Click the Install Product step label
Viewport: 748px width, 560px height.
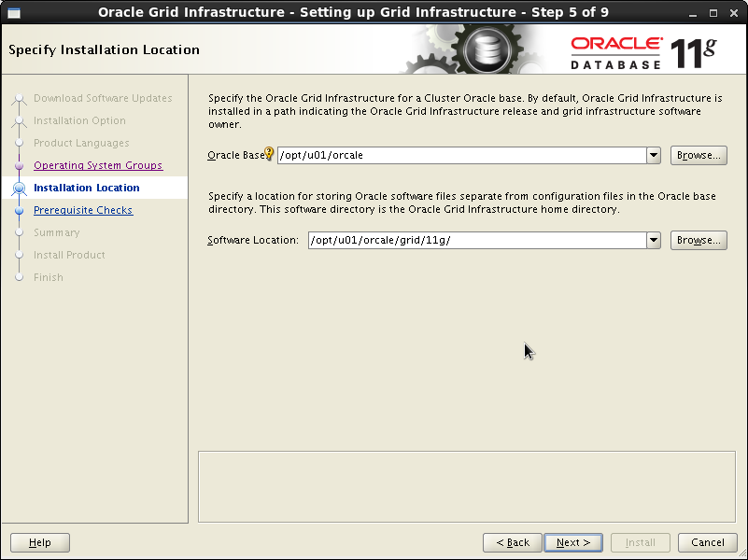point(69,255)
